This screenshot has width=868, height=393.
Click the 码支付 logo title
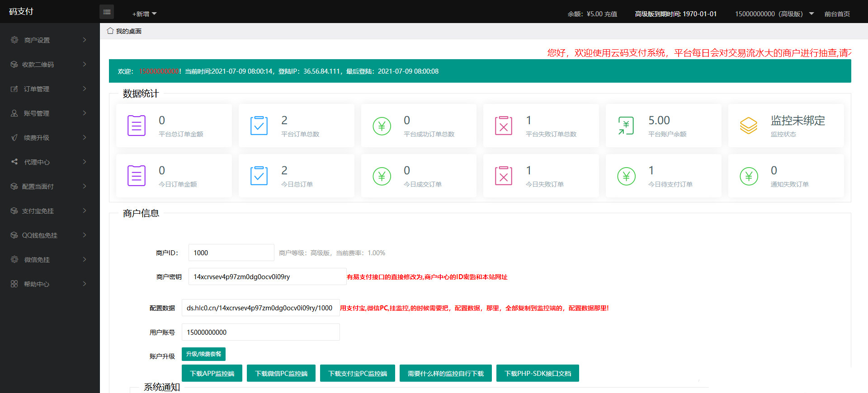point(21,11)
